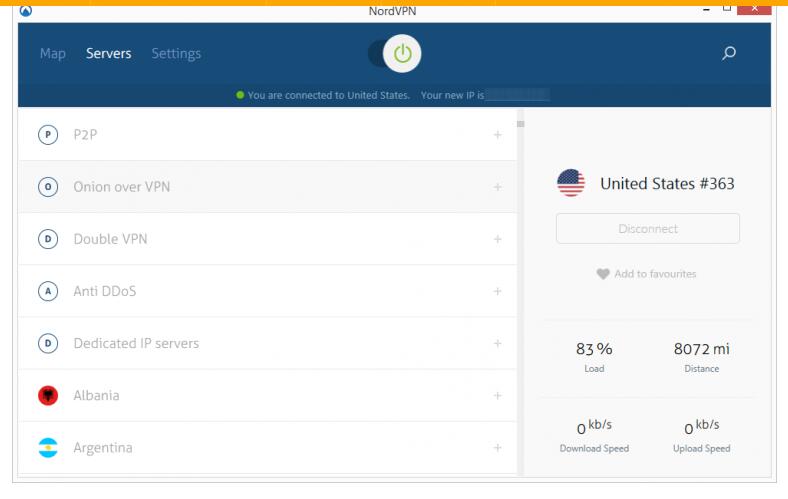The width and height of the screenshot is (788, 499).
Task: Minimize the NordVPN window
Action: pyautogui.click(x=707, y=10)
